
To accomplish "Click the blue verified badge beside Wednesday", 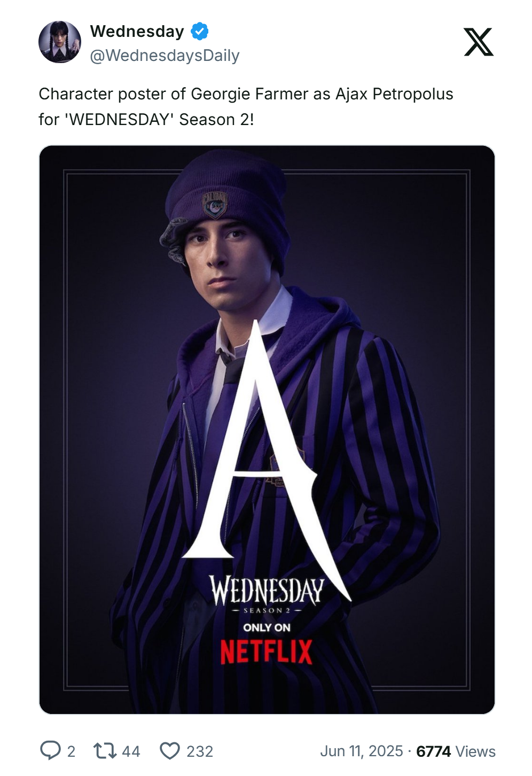I will tap(200, 32).
